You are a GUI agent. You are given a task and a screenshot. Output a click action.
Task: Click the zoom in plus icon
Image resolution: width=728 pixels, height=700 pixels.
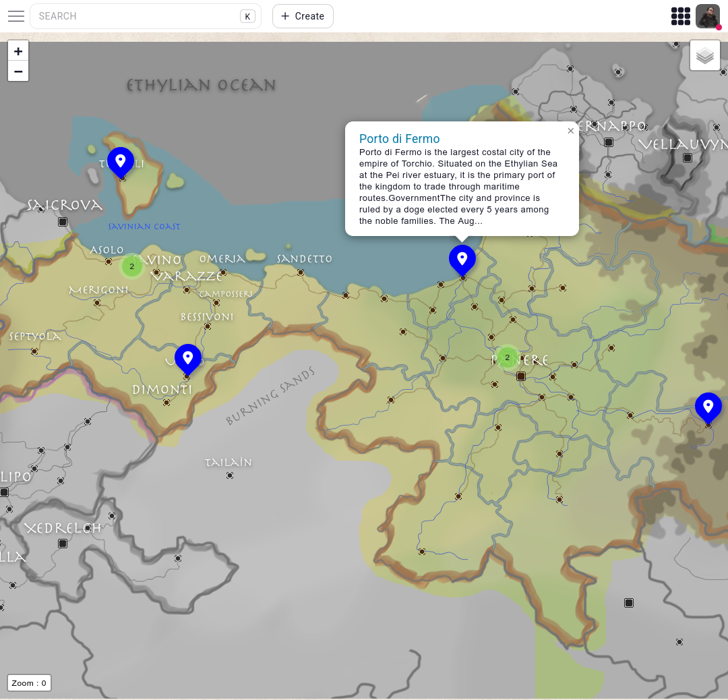tap(18, 51)
